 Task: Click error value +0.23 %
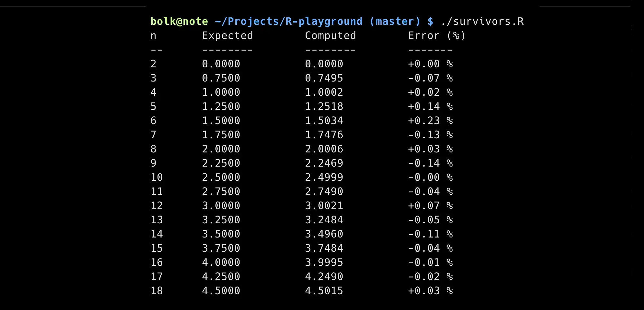[x=430, y=121]
